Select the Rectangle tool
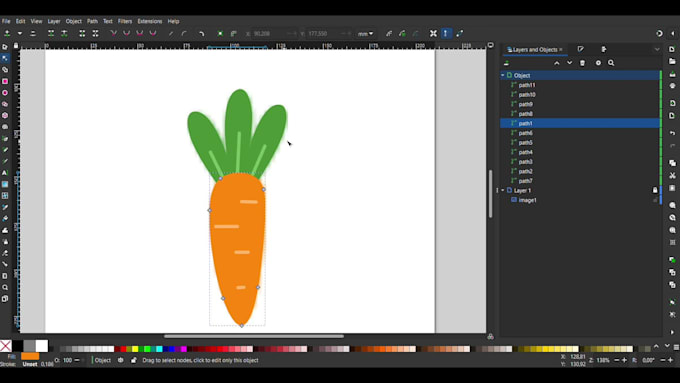 click(5, 81)
